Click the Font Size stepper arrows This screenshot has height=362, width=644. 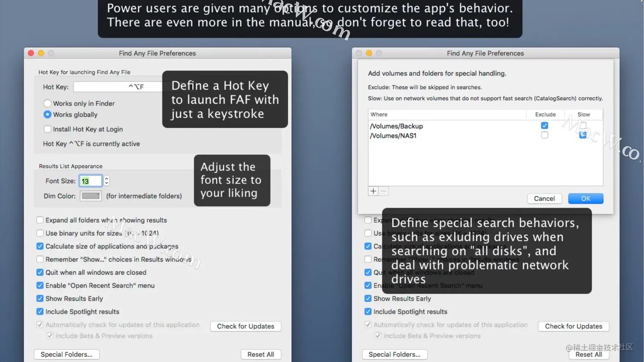[106, 181]
